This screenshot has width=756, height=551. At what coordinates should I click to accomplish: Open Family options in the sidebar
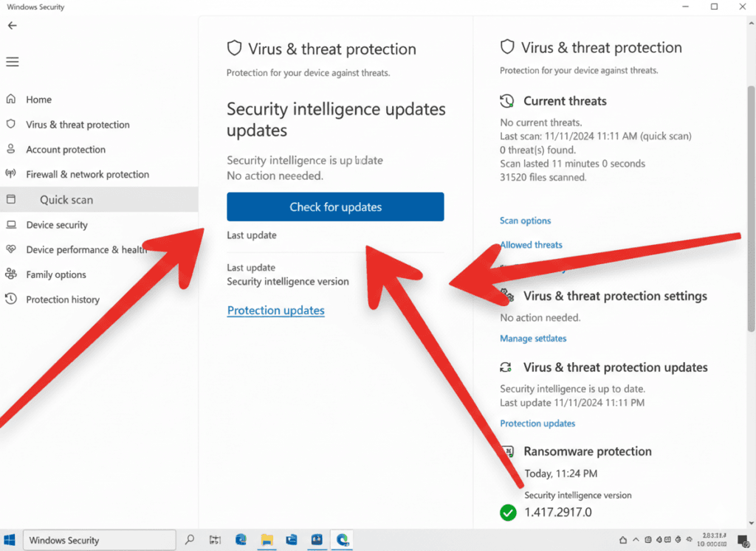pos(56,274)
